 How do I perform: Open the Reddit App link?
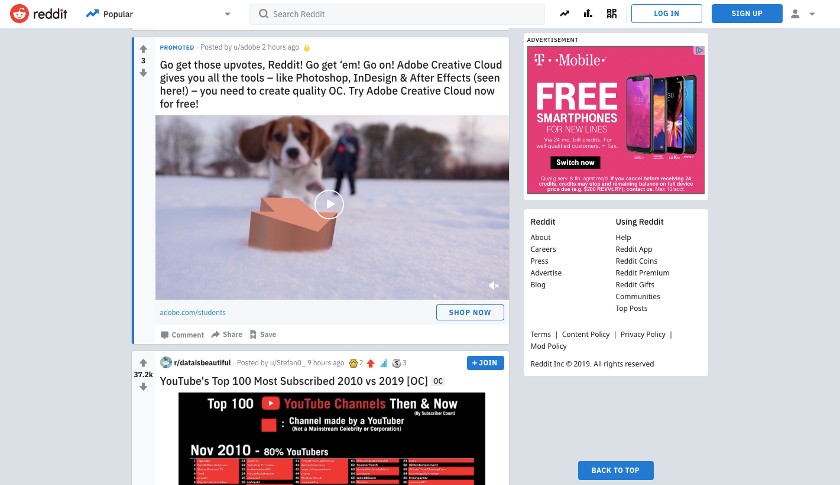(x=634, y=249)
